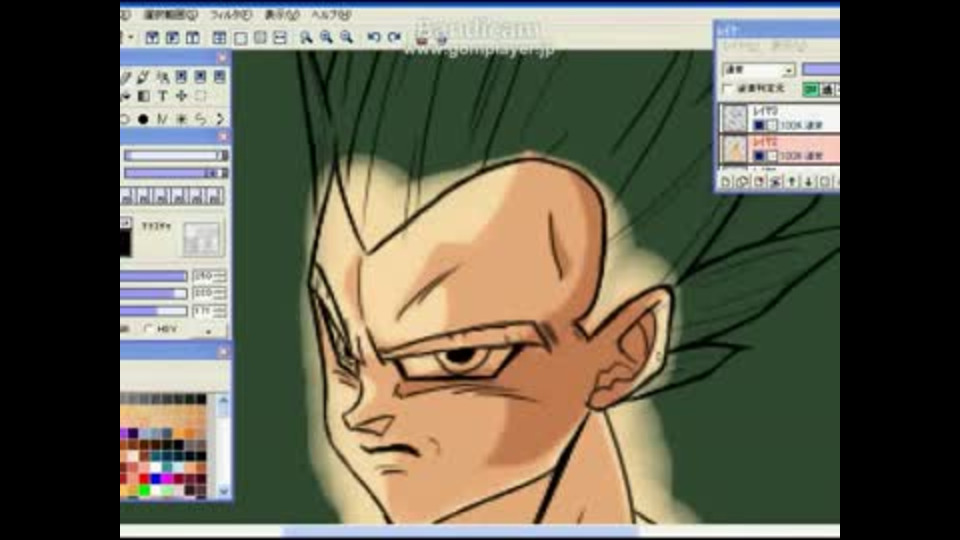The width and height of the screenshot is (960, 540).
Task: Click the new layer button in the layer panel
Action: coord(726,181)
